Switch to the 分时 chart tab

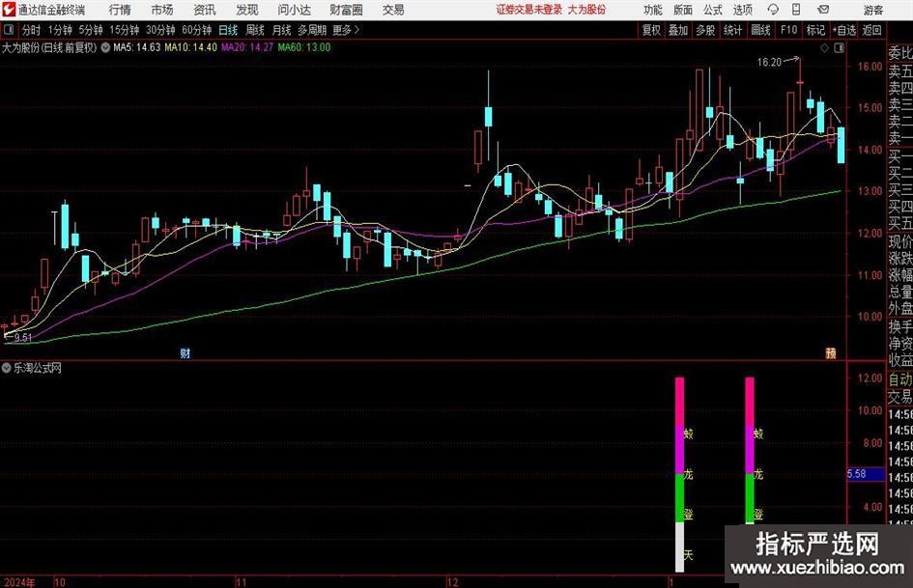[32, 30]
